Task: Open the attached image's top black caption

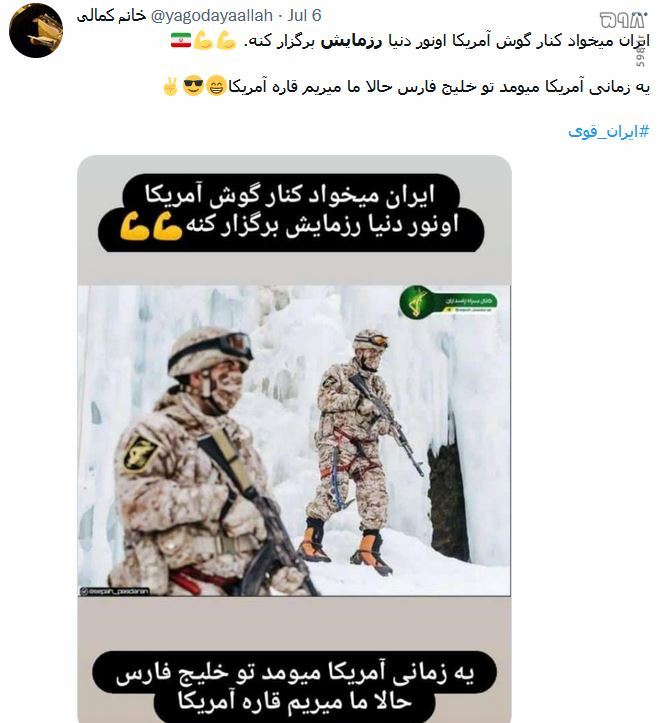Action: tap(291, 213)
